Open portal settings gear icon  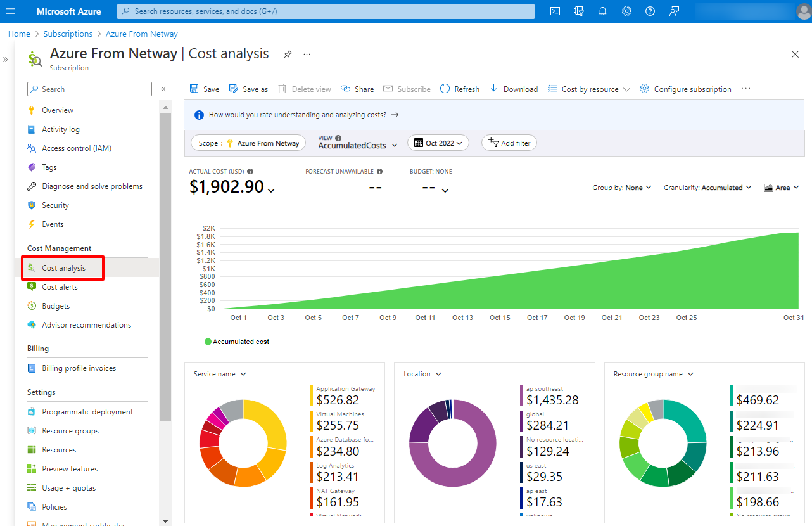pos(626,11)
